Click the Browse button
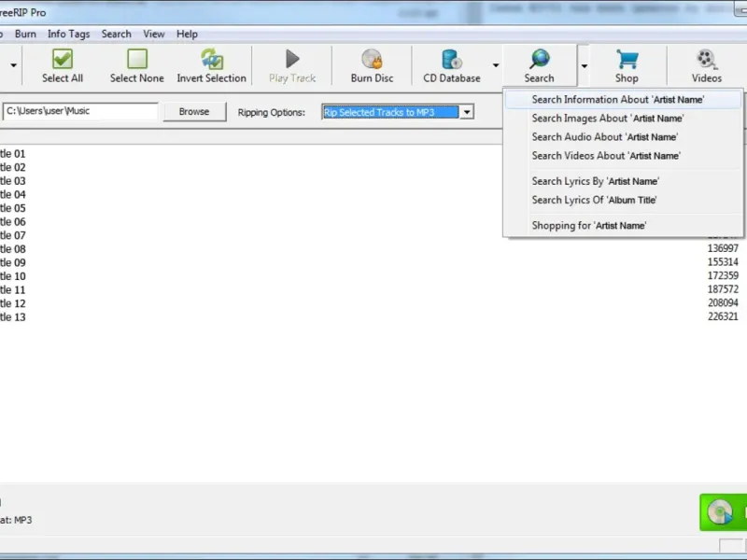 [194, 112]
